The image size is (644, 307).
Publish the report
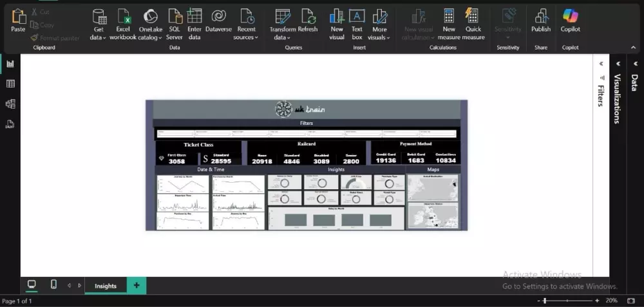(x=541, y=21)
